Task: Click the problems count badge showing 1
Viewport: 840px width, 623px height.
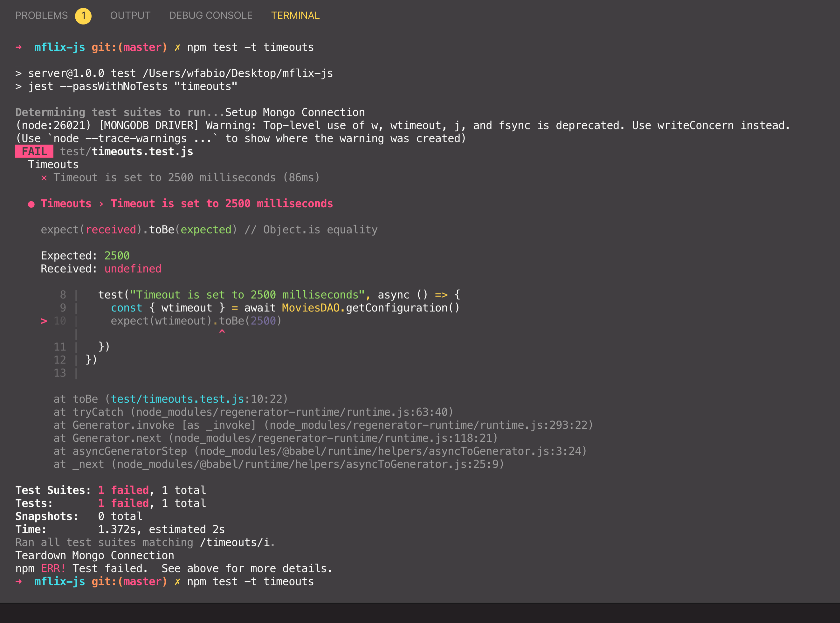Action: [83, 16]
